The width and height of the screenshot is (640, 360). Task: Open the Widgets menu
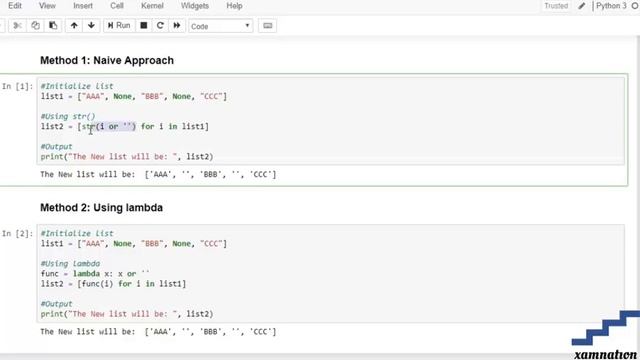(195, 6)
